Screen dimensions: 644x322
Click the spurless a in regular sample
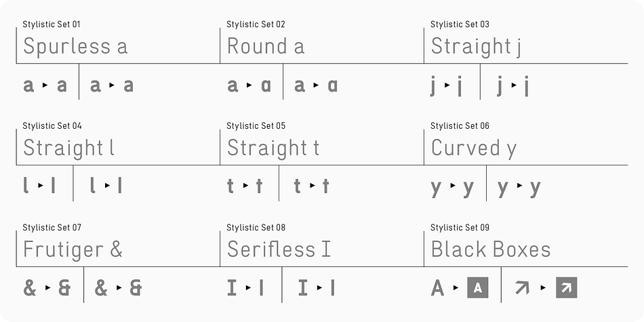(129, 85)
